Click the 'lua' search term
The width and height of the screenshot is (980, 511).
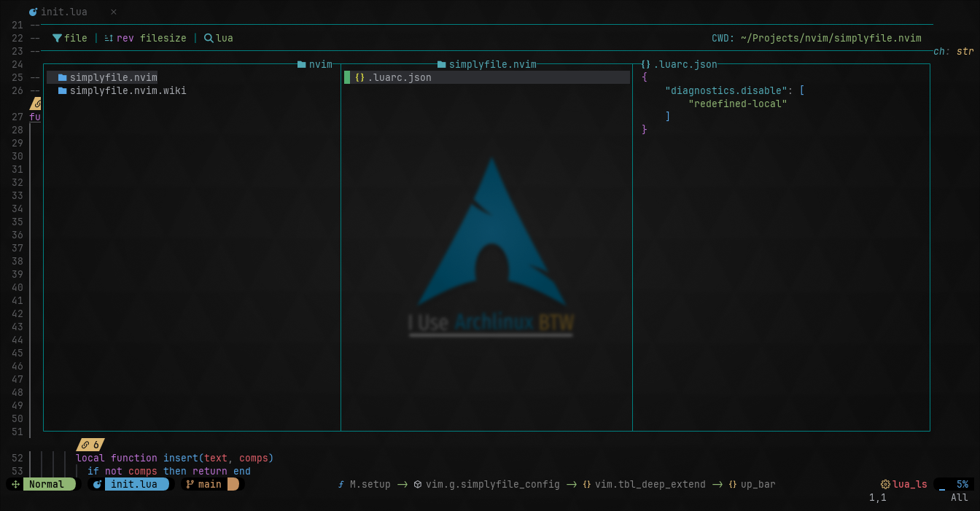[225, 38]
